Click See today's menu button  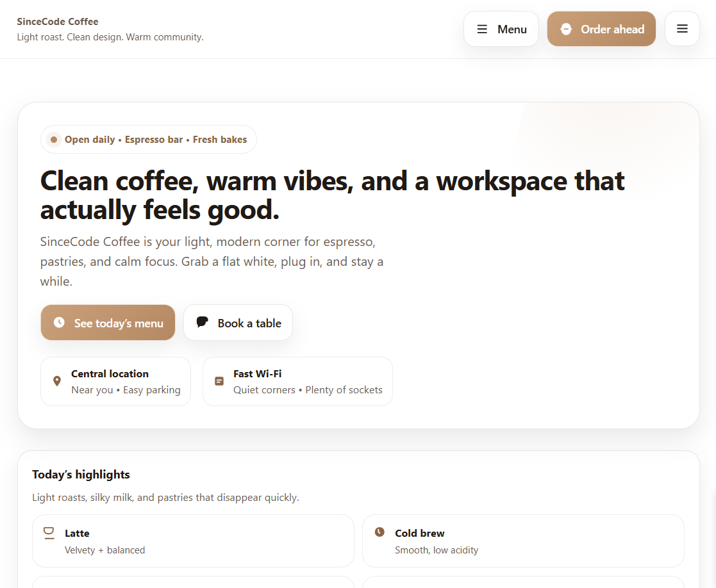108,323
